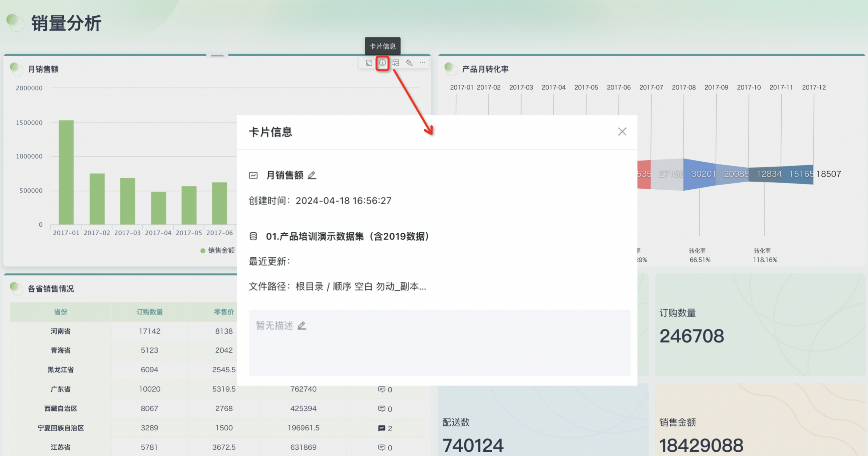
Task: Click the 文件路径 根目录 / 顺序 空白 勿动_副本 text
Action: (x=337, y=286)
